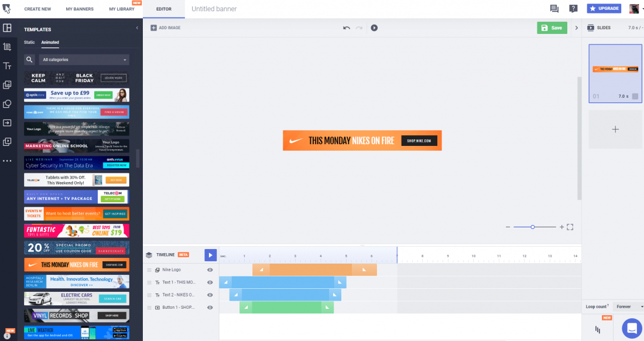
Task: Toggle the square checkbox on slide 01
Action: [x=635, y=97]
